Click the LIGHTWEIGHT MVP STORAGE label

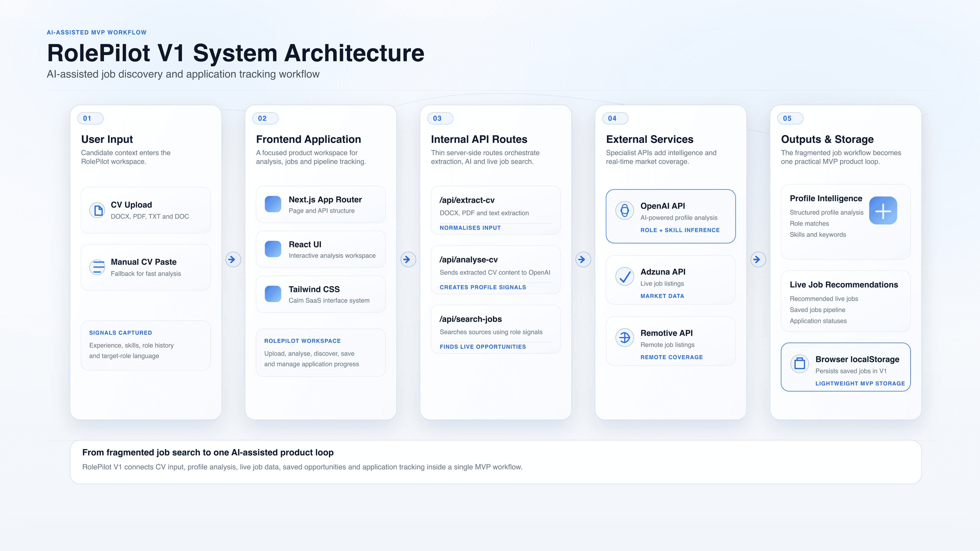point(860,383)
